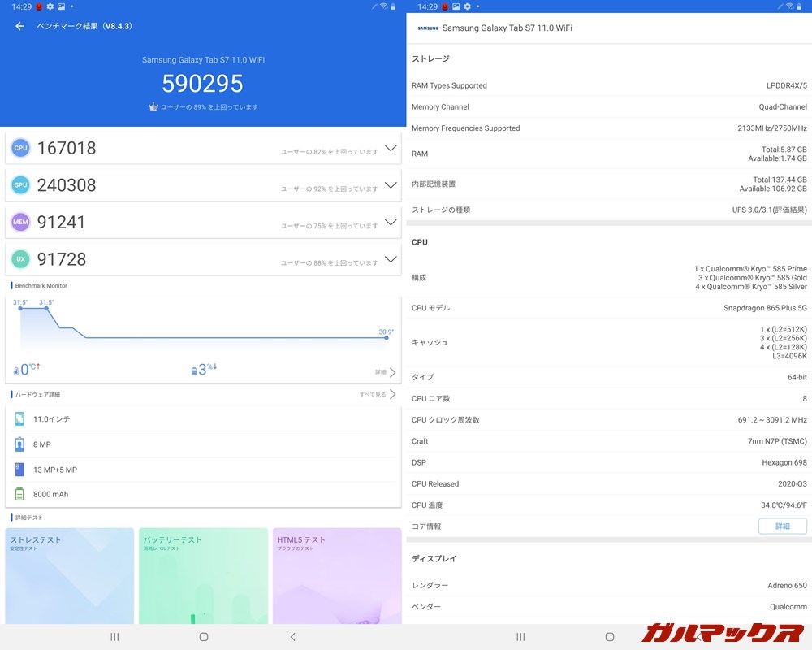Open the ストレステスト card
Image resolution: width=812 pixels, height=650 pixels.
[69, 576]
